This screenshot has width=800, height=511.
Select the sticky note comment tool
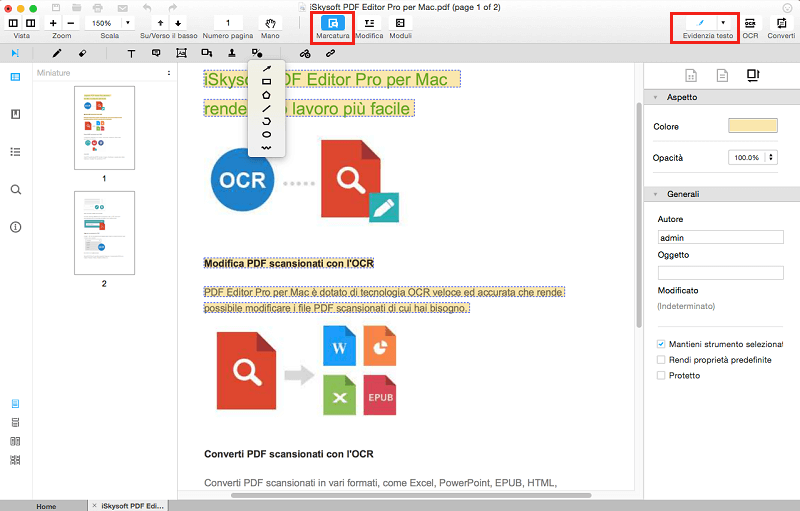point(156,53)
